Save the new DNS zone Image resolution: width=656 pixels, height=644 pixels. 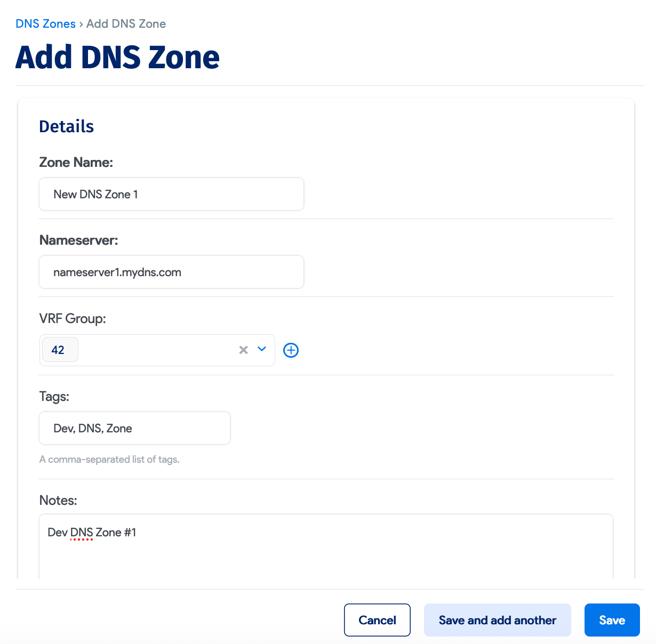(x=612, y=620)
